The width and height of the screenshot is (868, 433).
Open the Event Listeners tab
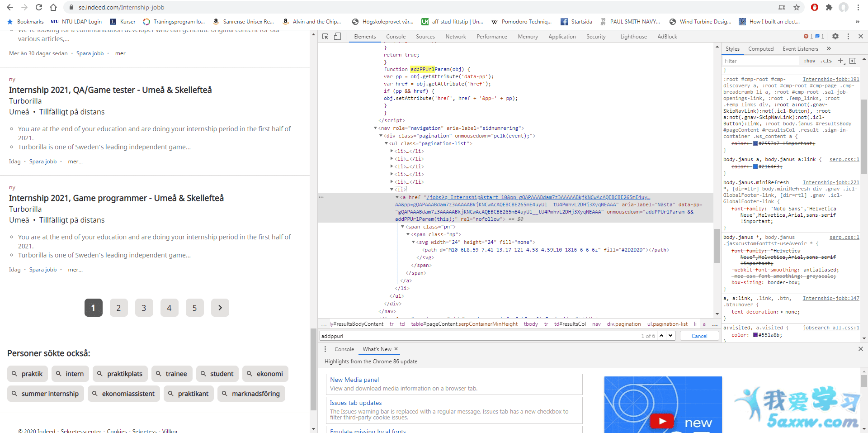click(x=800, y=49)
